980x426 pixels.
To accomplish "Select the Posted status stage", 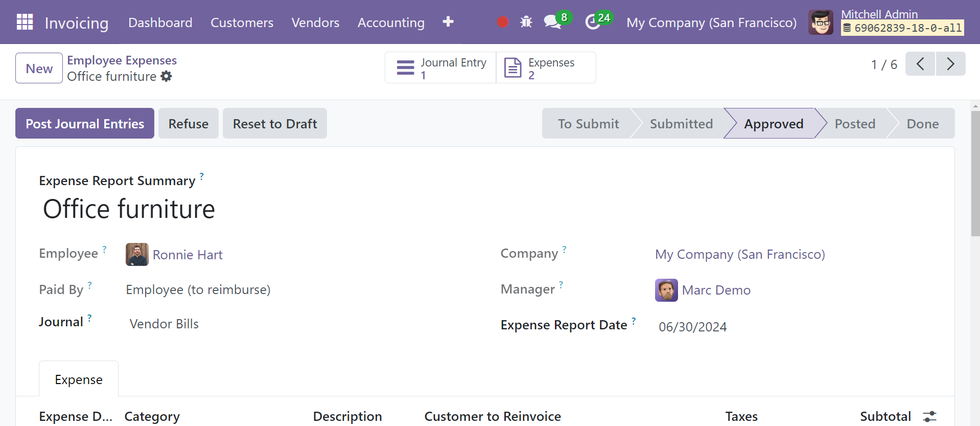I will coord(855,123).
